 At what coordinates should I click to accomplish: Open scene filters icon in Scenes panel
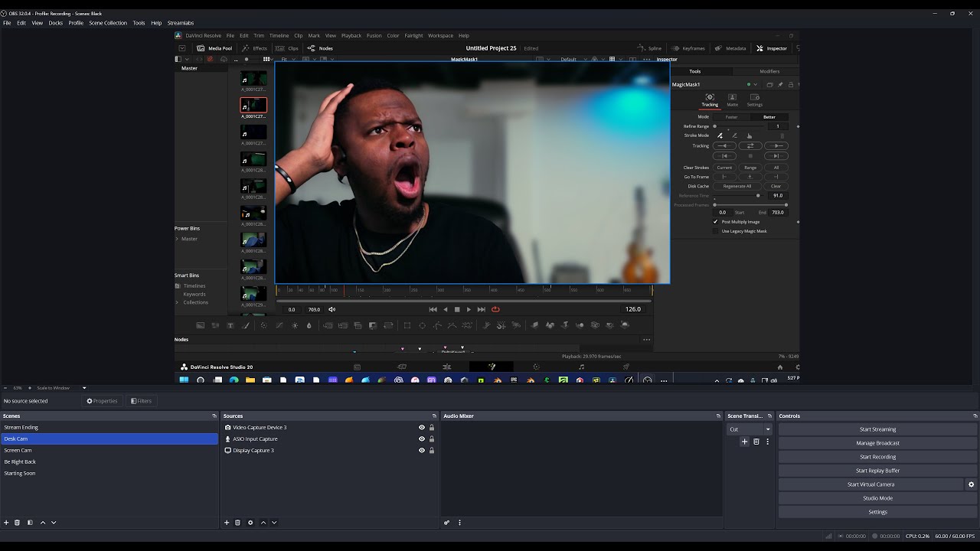(x=30, y=523)
